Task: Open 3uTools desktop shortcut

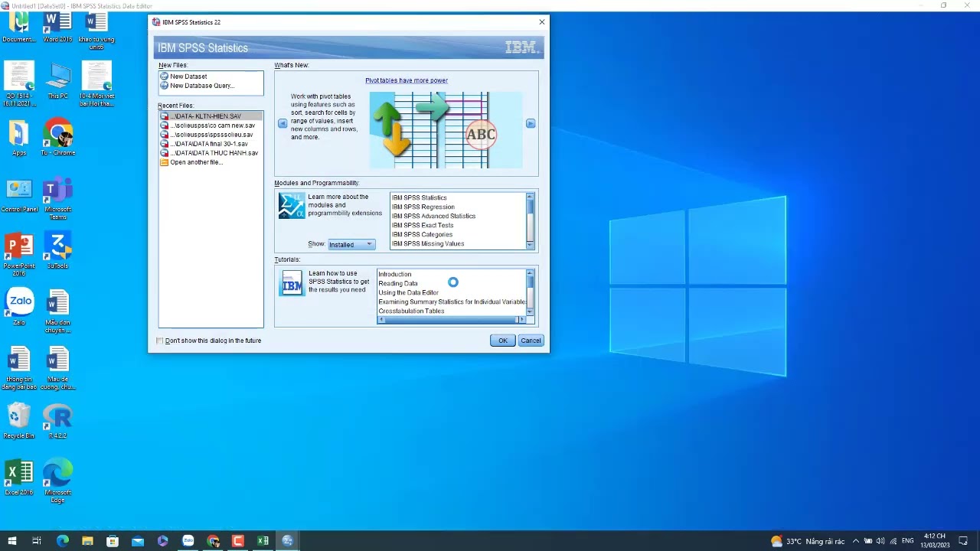Action: coord(57,251)
